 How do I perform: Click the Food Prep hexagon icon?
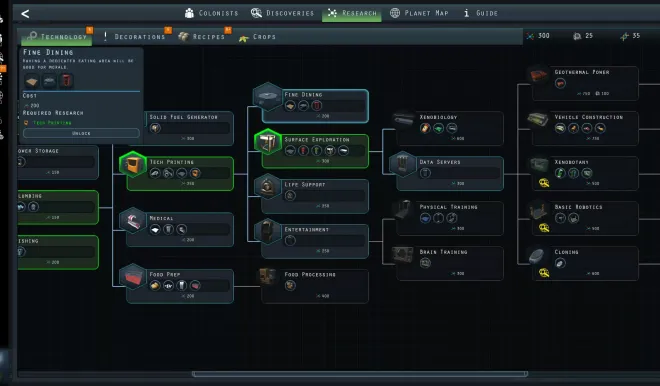pos(133,277)
